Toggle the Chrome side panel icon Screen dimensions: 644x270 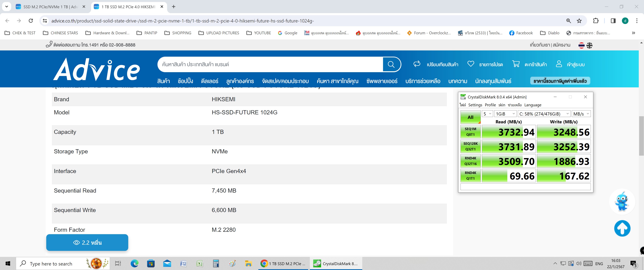coord(613,21)
